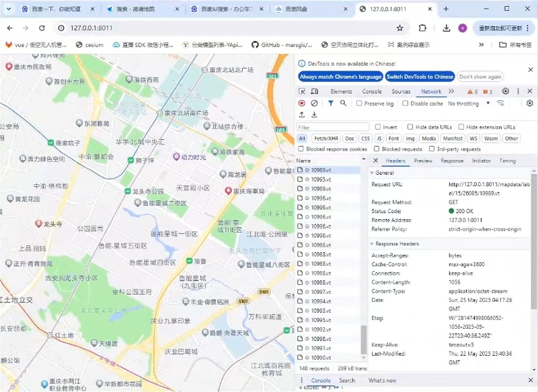Open the Timing tab of request
Screen dimensions: 538x392
coord(508,161)
